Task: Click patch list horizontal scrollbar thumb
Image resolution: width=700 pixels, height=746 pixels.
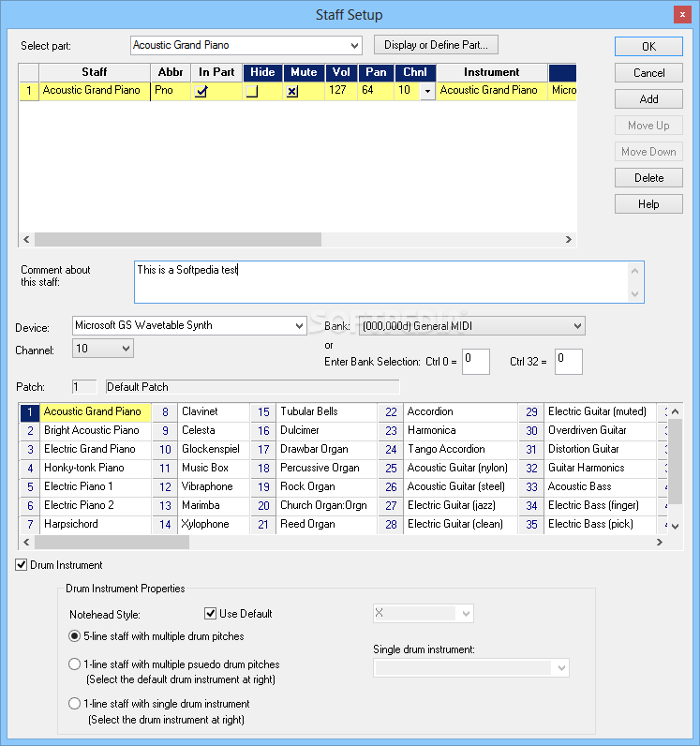Action: [x=112, y=543]
